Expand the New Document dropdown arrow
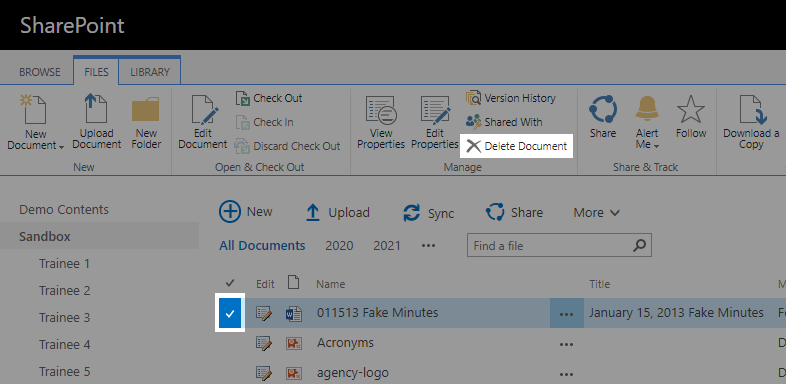The width and height of the screenshot is (786, 384). tap(61, 147)
